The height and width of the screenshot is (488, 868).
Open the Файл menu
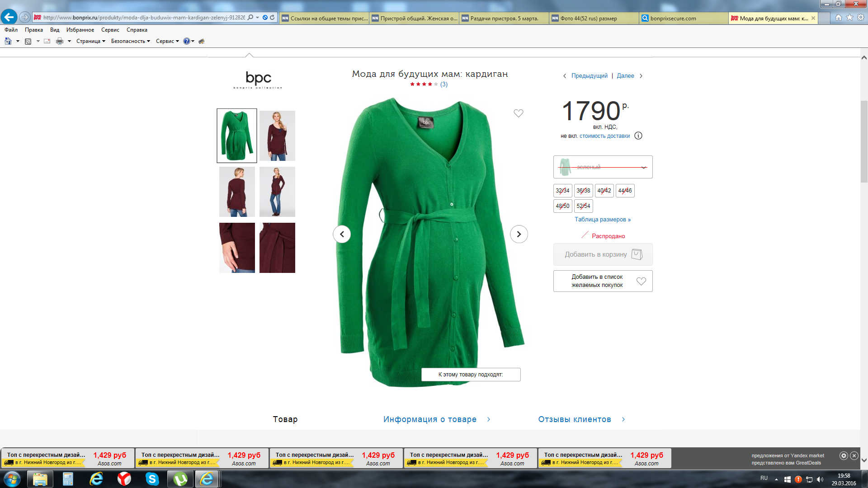point(11,30)
